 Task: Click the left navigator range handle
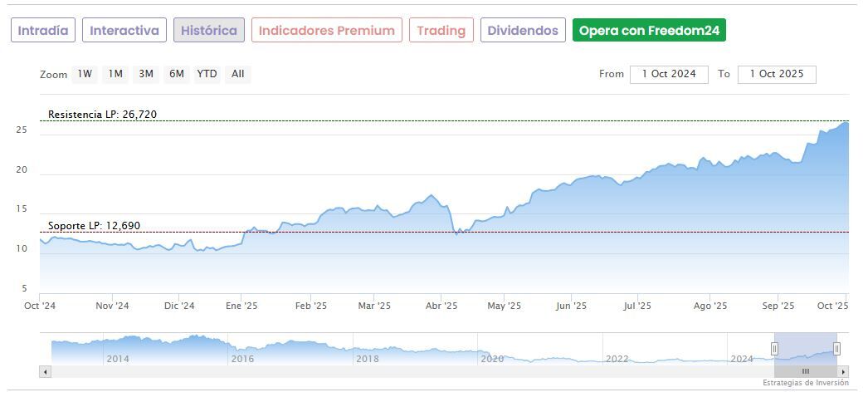click(774, 349)
